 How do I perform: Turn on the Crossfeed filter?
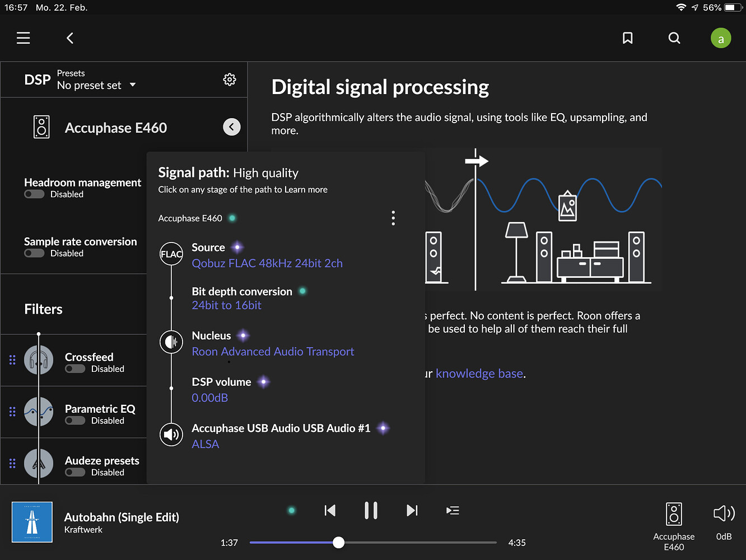point(75,369)
